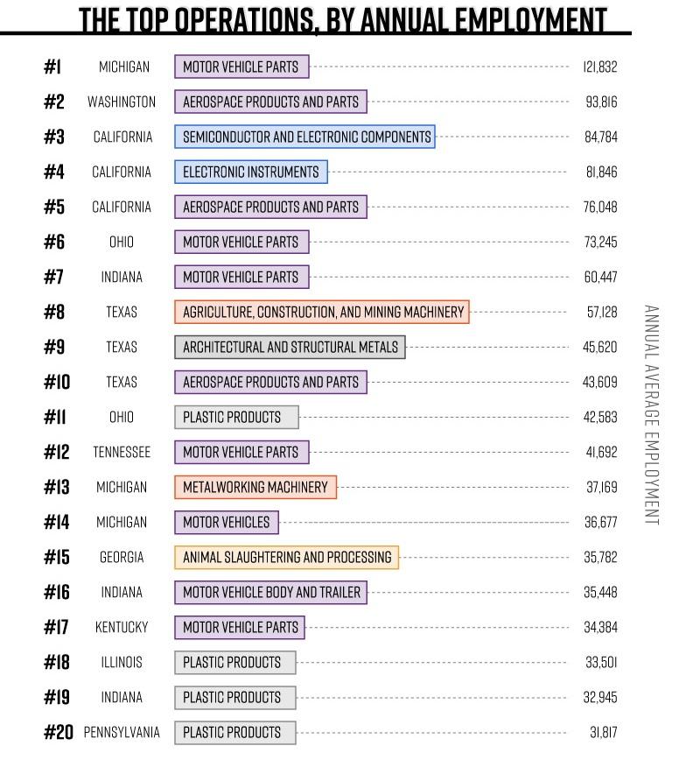The height and width of the screenshot is (760, 700).
Task: Click the Motor Vehicle Body and Trailer label
Action: tap(270, 592)
